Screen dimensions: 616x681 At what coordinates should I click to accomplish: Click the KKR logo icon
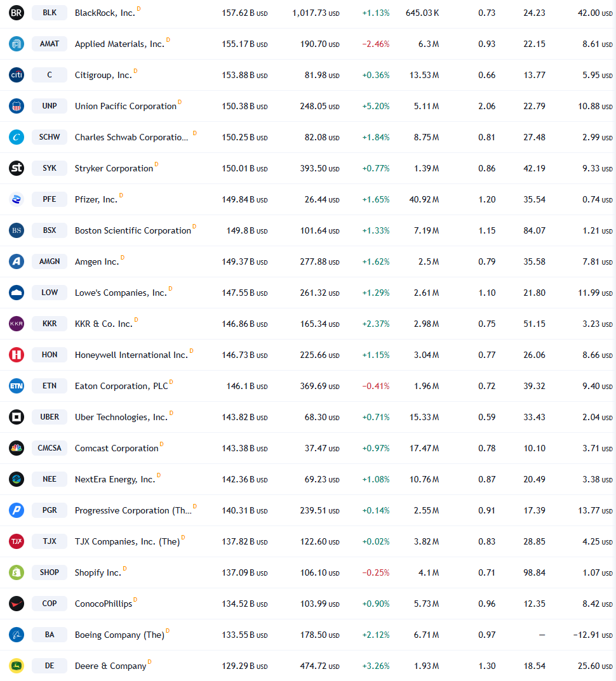pyautogui.click(x=17, y=324)
